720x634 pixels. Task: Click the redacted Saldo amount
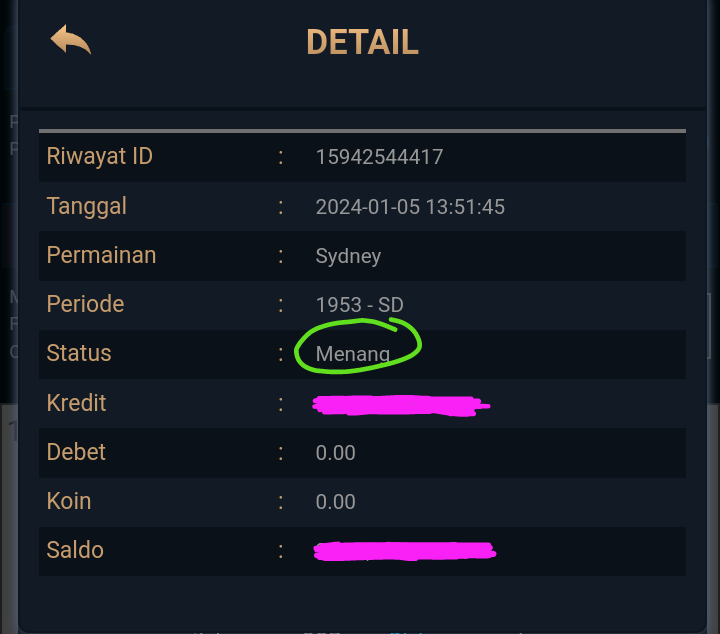404,551
